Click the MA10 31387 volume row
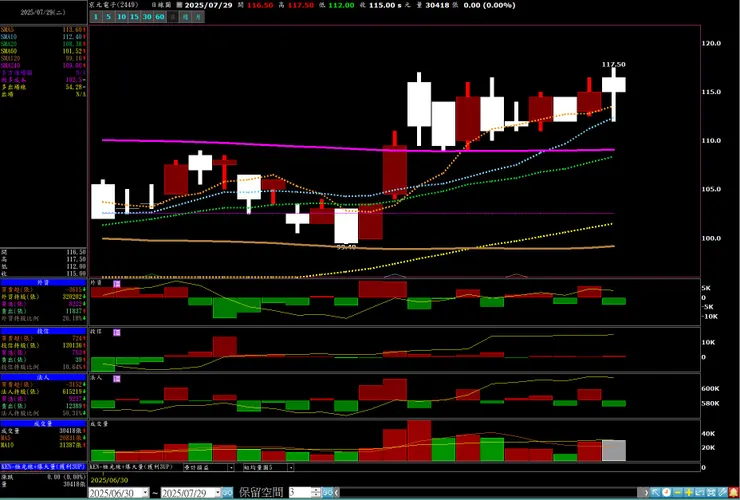 point(43,445)
